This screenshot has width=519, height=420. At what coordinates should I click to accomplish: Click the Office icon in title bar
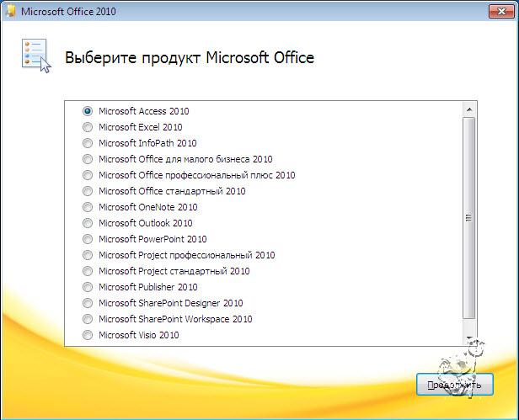pos(11,11)
